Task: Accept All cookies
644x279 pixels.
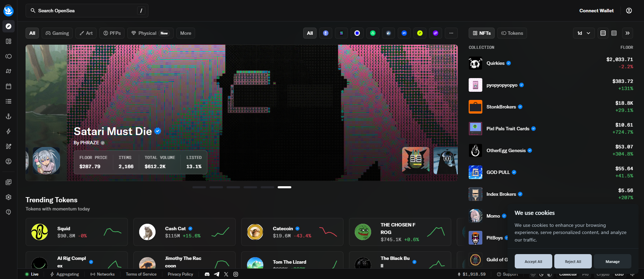Action: (x=533, y=262)
